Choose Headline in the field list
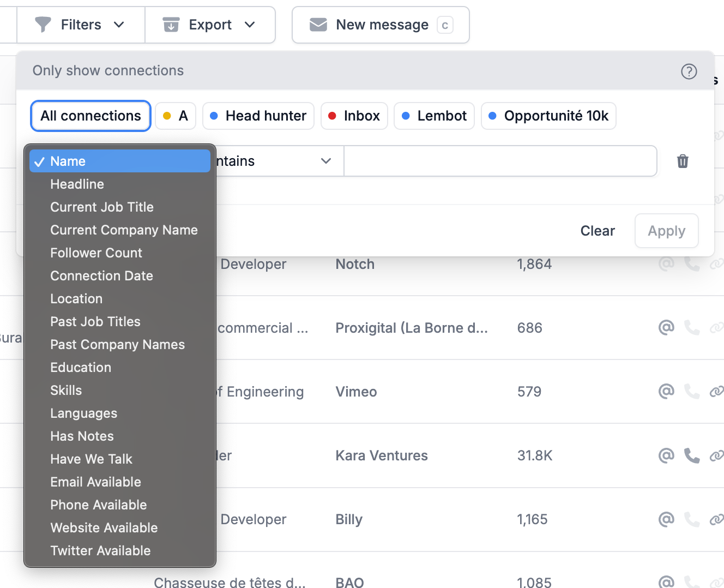Image resolution: width=724 pixels, height=588 pixels. [x=120, y=184]
